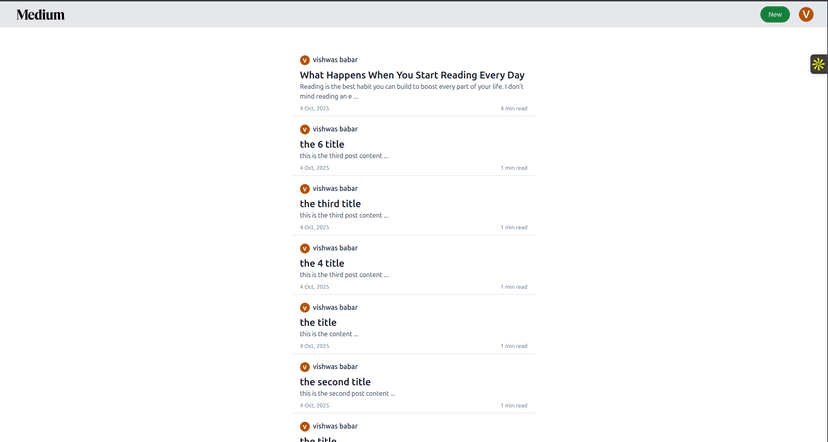Open "What Happens When You Start Reading Every Day"
The width and height of the screenshot is (828, 442).
[412, 75]
